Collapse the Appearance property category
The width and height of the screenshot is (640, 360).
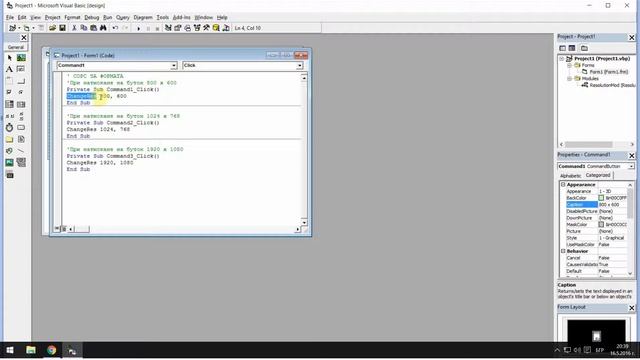563,185
